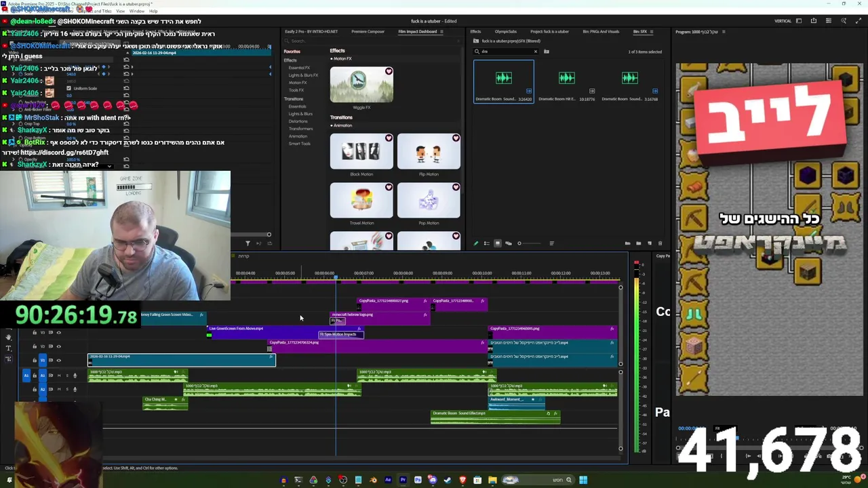Open the VERTICAL workspace selector
Viewport: 868px width, 488px height.
[x=783, y=21]
